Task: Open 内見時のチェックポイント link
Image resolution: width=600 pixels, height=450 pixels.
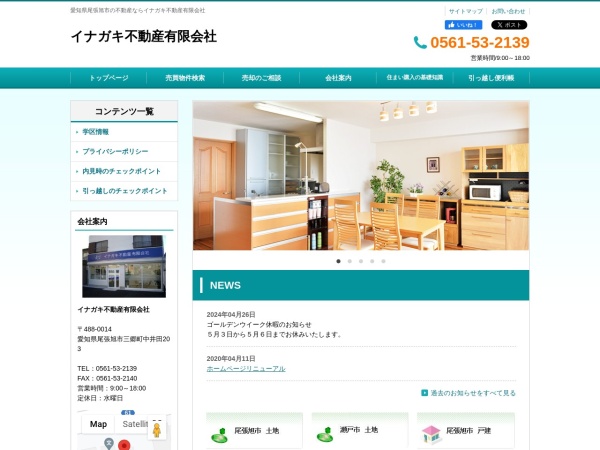Action: [121, 171]
